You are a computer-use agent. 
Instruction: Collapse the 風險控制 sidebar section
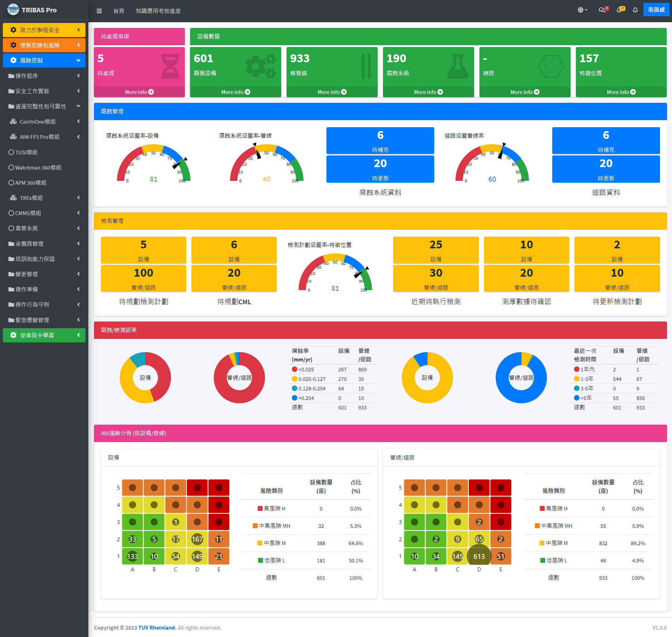tap(44, 60)
